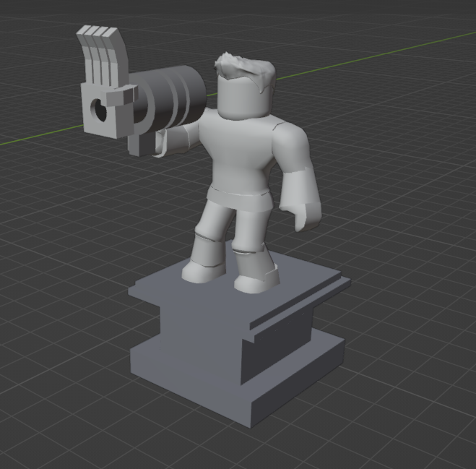Image resolution: width=476 pixels, height=469 pixels.
Task: Select the character's torso
Action: pos(240,155)
